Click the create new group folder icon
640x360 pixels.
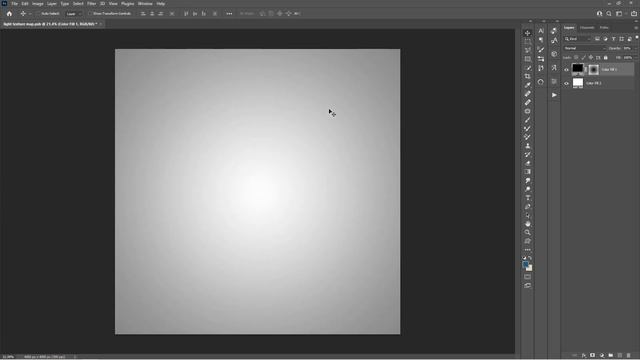click(611, 355)
